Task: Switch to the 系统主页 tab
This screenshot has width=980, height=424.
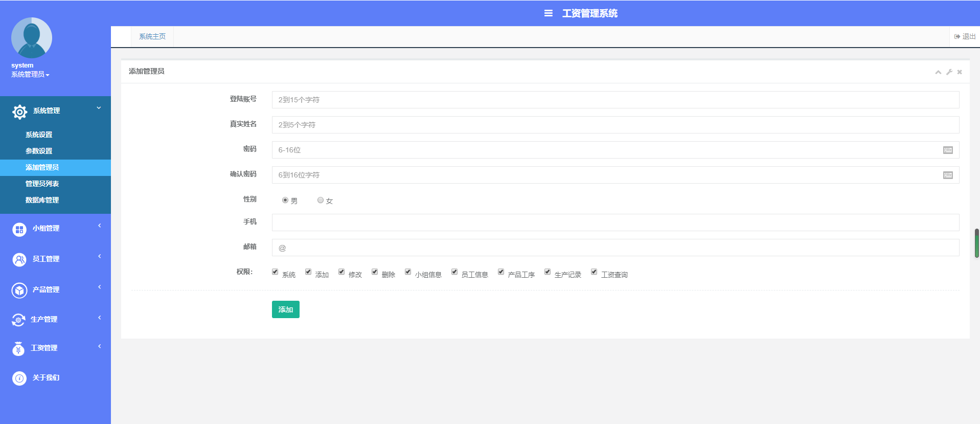Action: [152, 36]
